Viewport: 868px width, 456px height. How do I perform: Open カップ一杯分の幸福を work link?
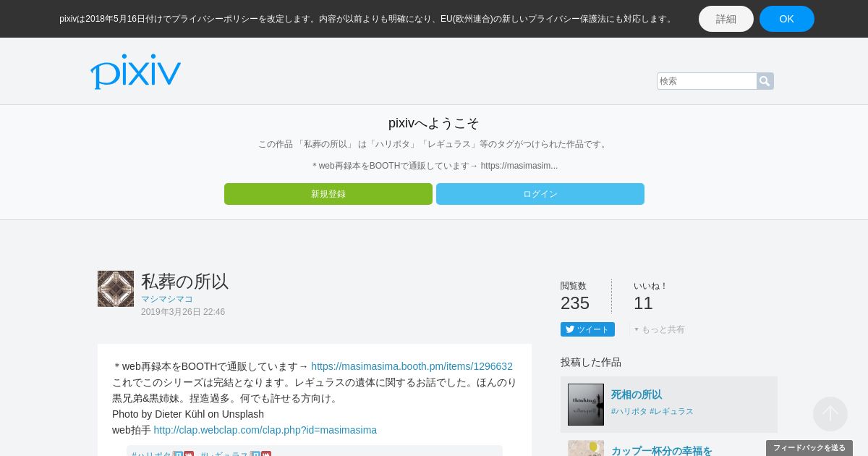662,450
